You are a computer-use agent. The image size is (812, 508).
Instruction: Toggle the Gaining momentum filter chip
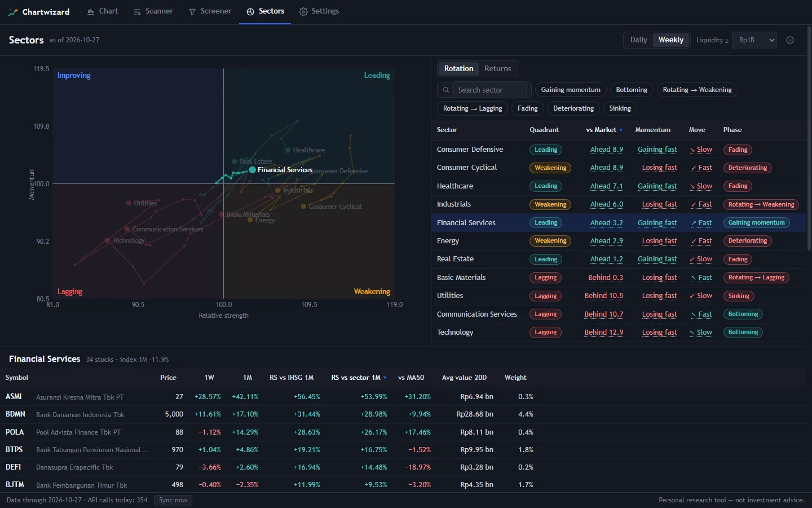click(x=571, y=90)
